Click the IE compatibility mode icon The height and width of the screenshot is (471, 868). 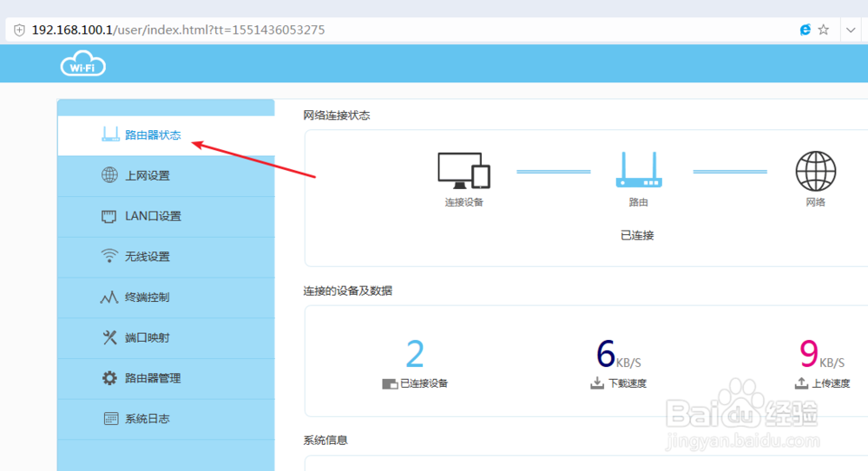[x=806, y=29]
